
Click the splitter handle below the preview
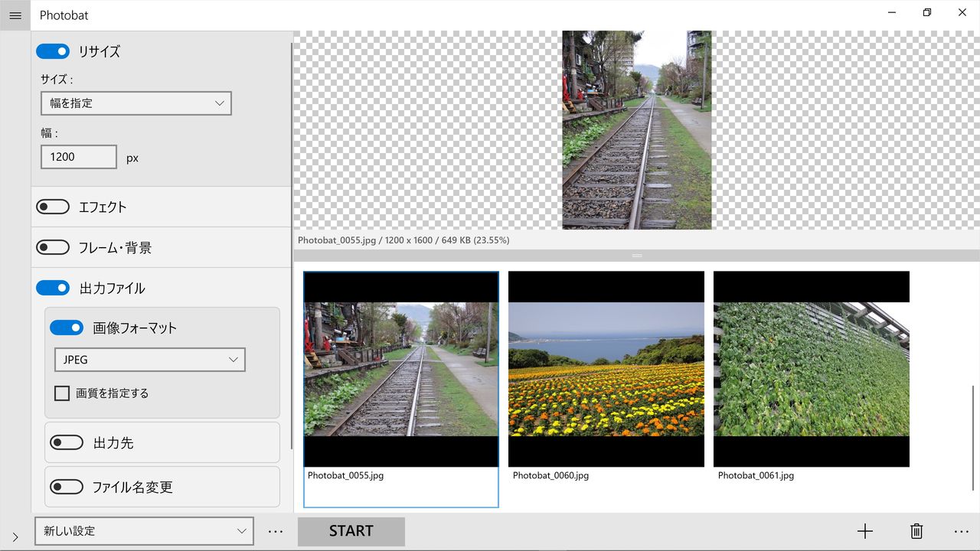(637, 256)
